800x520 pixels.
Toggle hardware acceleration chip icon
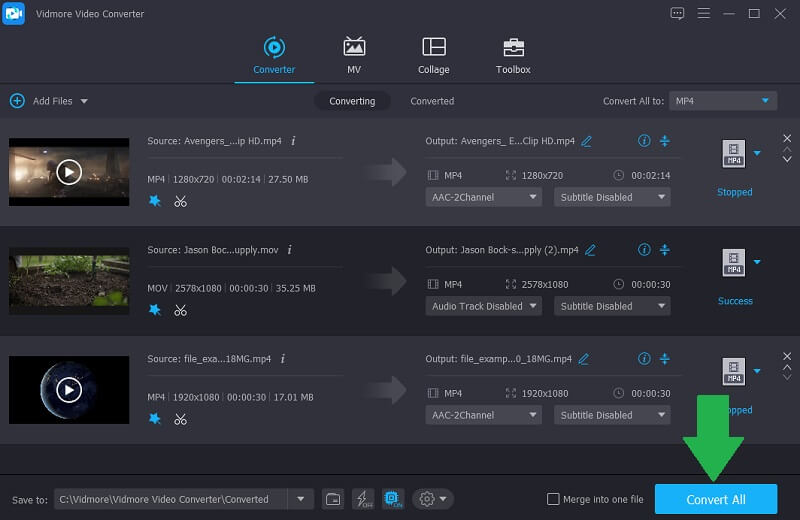coord(393,499)
